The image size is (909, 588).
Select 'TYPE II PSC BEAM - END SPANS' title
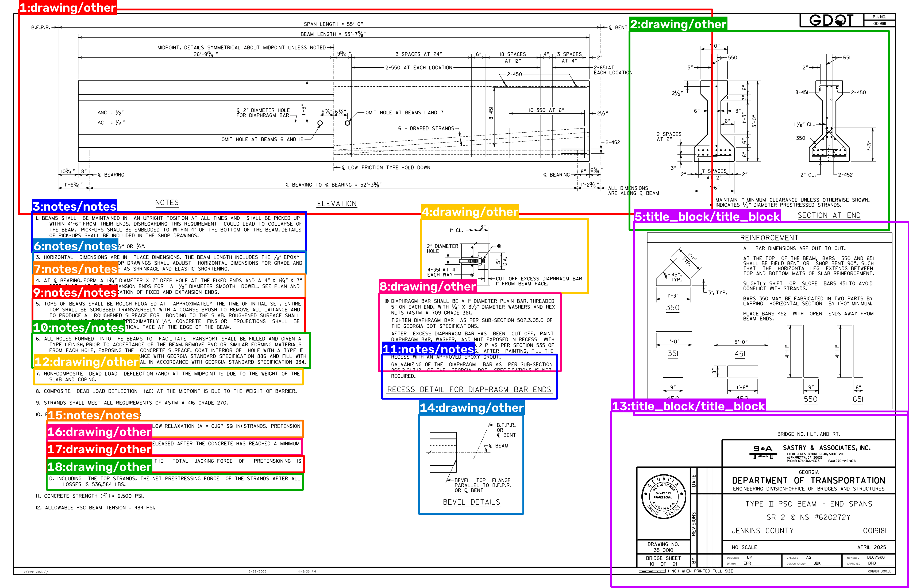coord(808,504)
